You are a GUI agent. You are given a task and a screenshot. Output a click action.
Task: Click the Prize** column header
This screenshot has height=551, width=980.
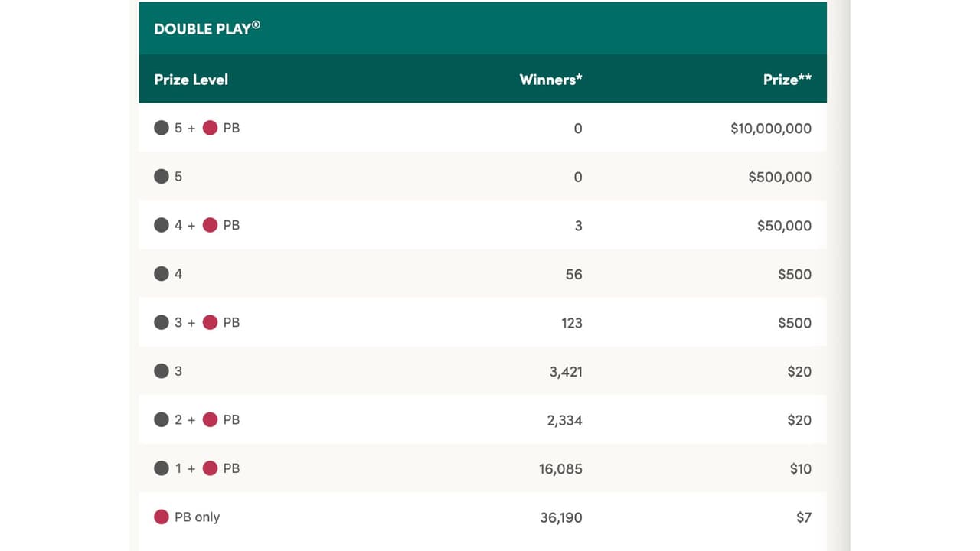click(x=787, y=80)
